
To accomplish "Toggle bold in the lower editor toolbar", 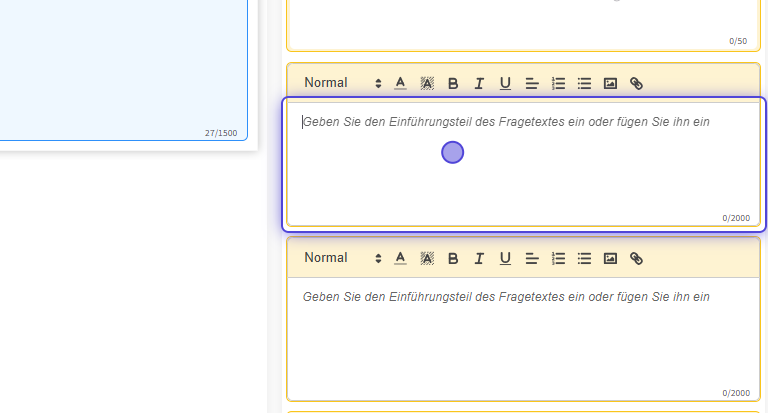I will click(453, 259).
